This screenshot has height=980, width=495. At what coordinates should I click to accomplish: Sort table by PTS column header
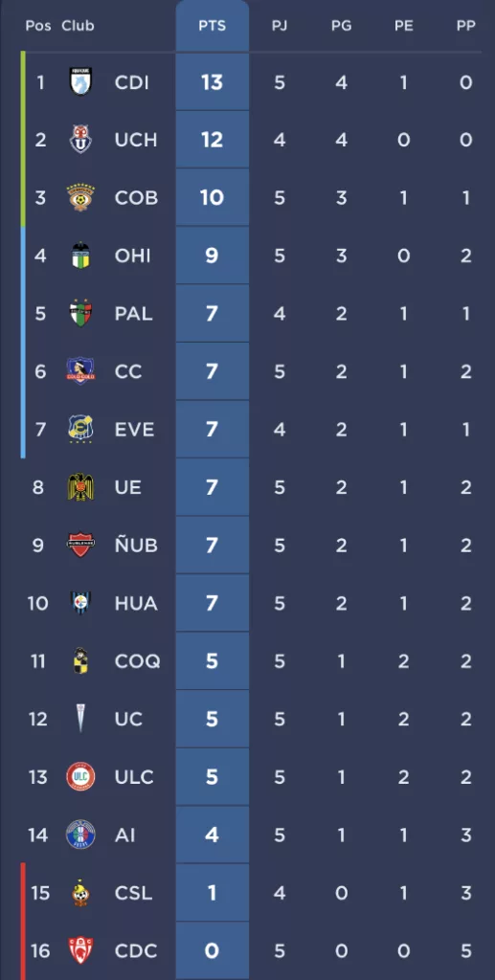(212, 26)
